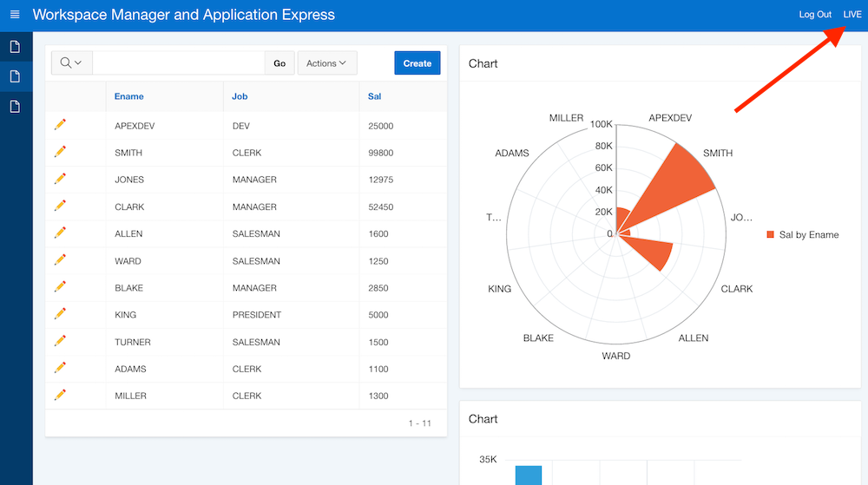Click the Create button
This screenshot has width=868, height=485.
[417, 63]
